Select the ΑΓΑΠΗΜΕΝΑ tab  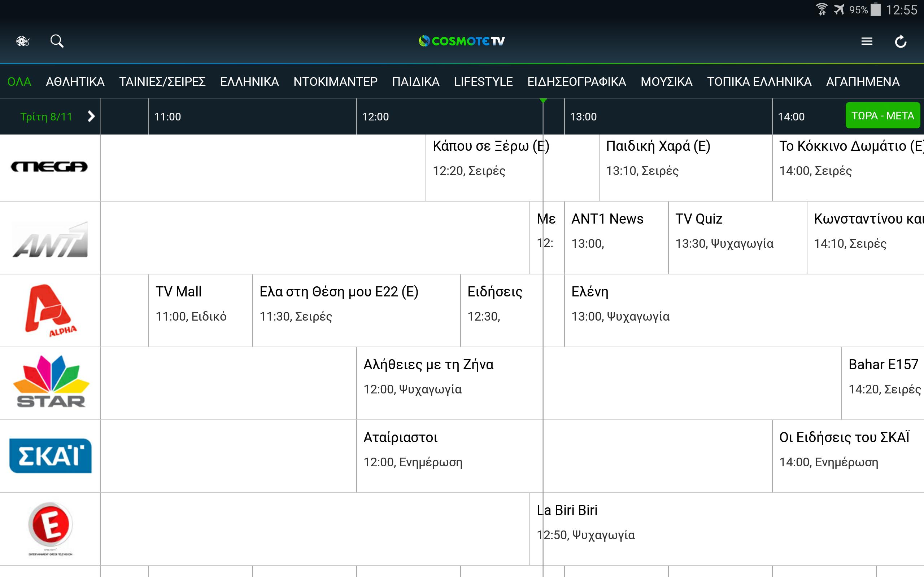(864, 81)
